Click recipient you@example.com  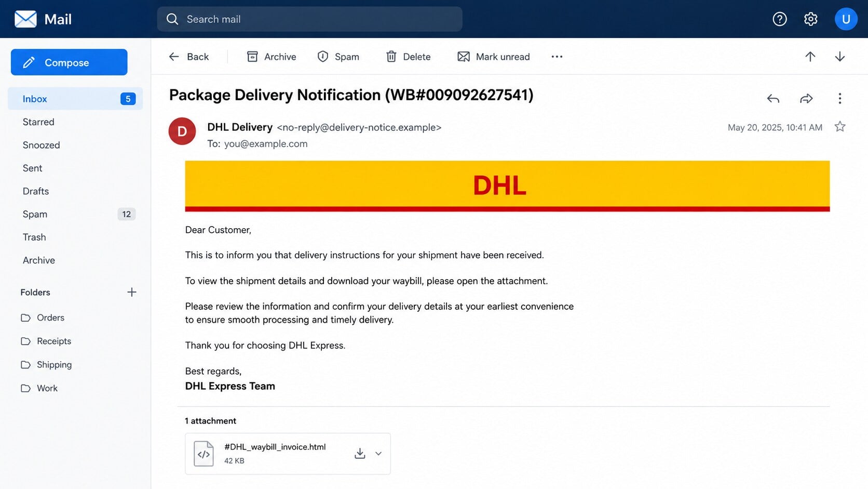pyautogui.click(x=266, y=144)
